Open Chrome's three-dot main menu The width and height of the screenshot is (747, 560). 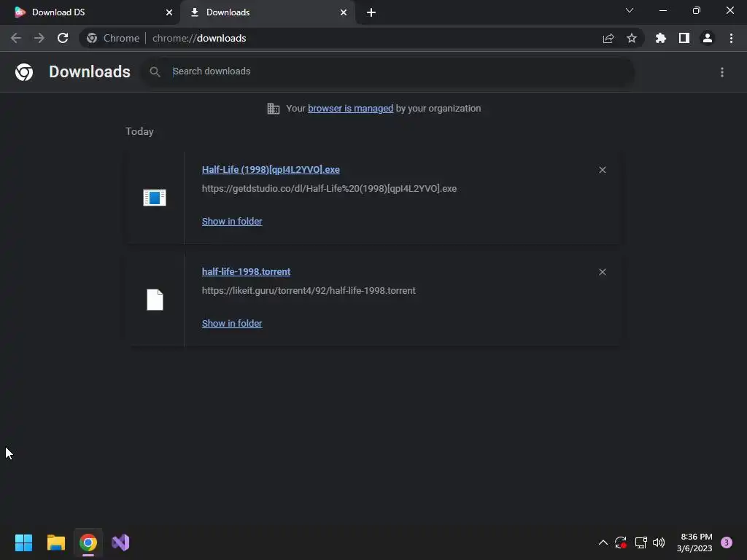(731, 38)
